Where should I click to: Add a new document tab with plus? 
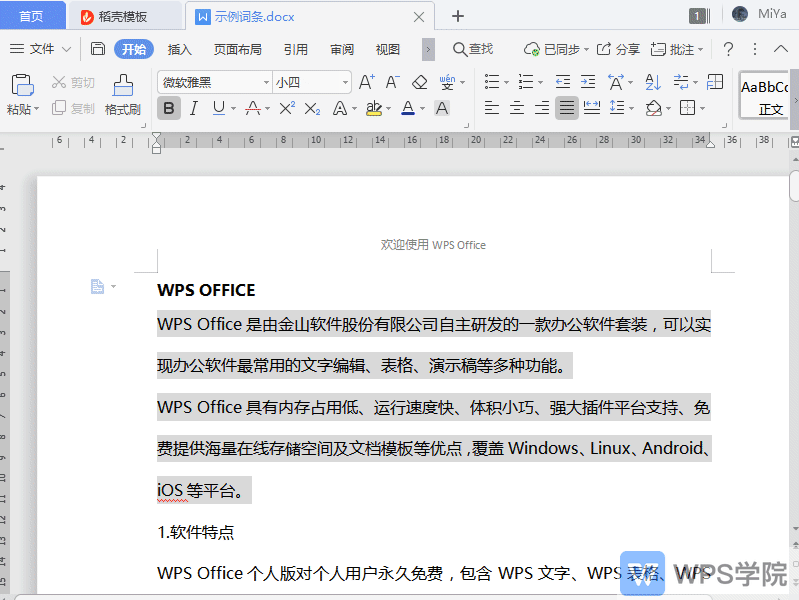pyautogui.click(x=458, y=16)
